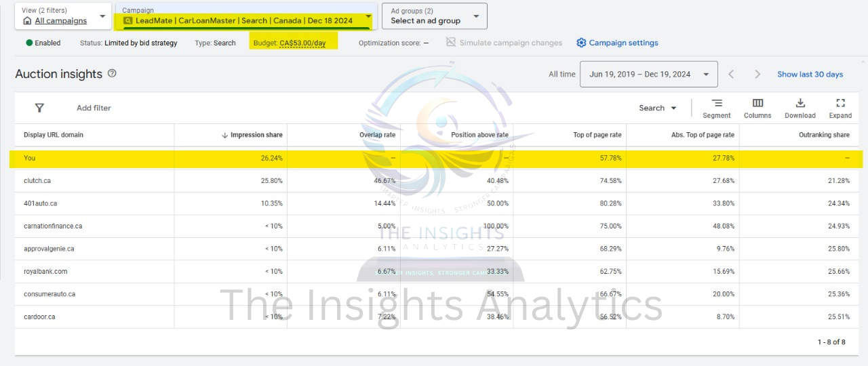Click the Optimization score label
Screen dimensions: 868x366
390,43
